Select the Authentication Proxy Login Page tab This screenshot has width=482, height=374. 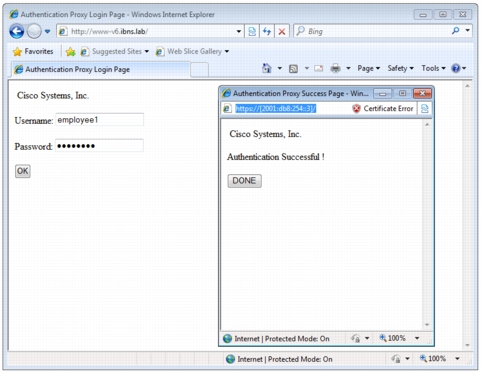[101, 69]
